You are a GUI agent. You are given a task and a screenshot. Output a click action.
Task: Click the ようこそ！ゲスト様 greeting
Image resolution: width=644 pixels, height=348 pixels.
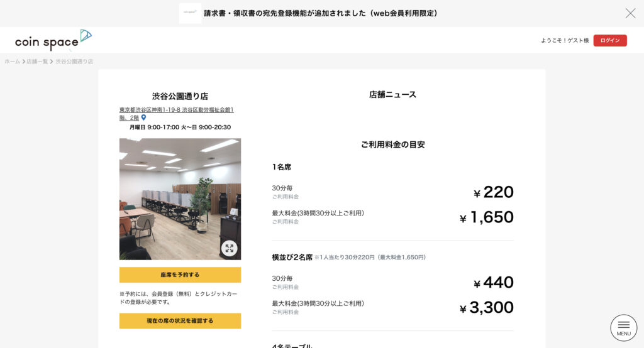[x=565, y=40]
